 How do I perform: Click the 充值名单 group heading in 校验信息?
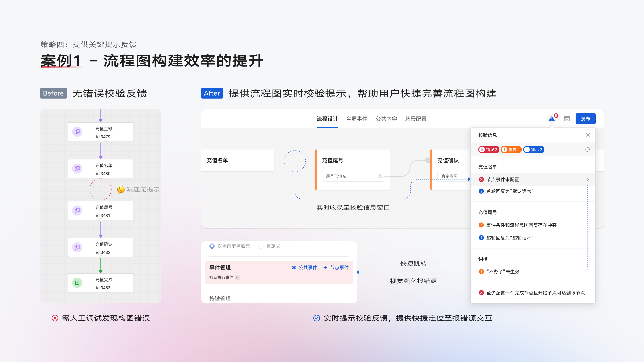pos(488,167)
